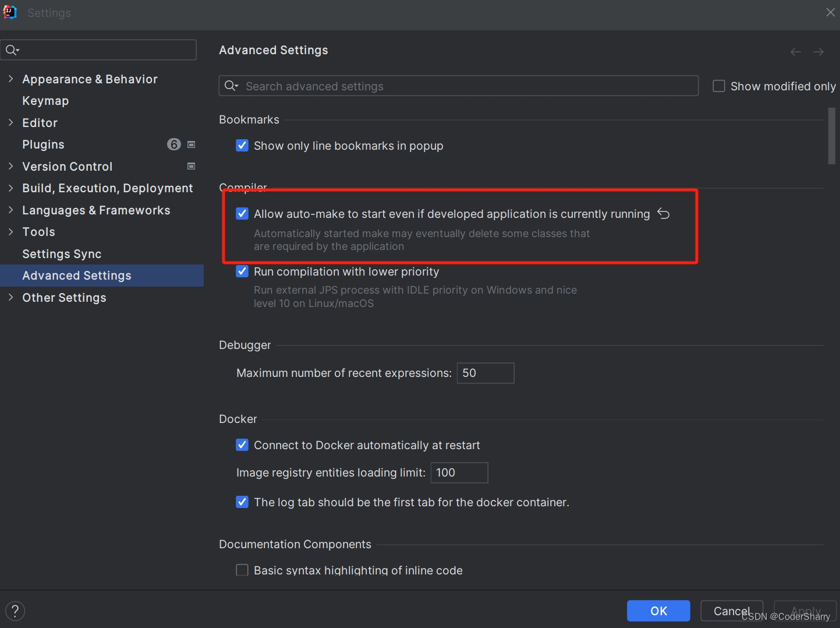Open the Plugins settings page
The width and height of the screenshot is (840, 628).
point(43,144)
